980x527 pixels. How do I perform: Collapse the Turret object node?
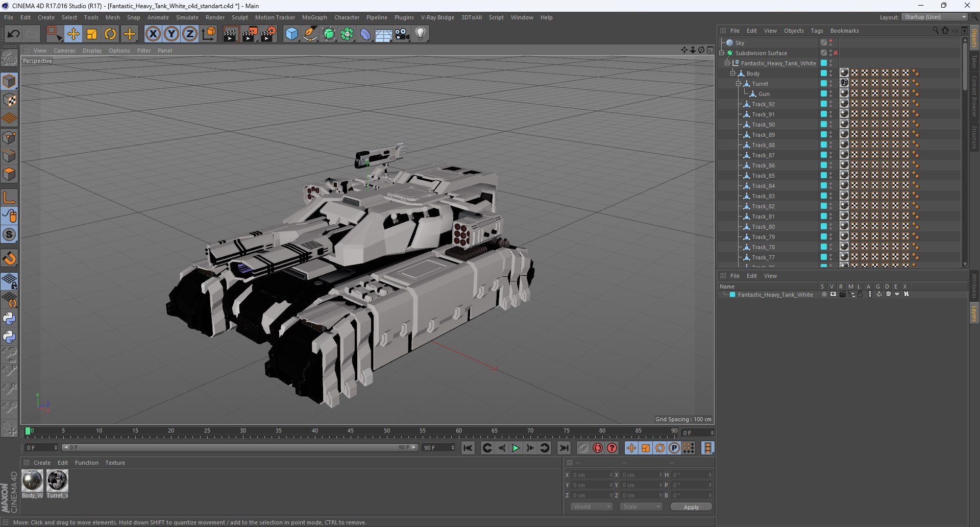point(738,84)
